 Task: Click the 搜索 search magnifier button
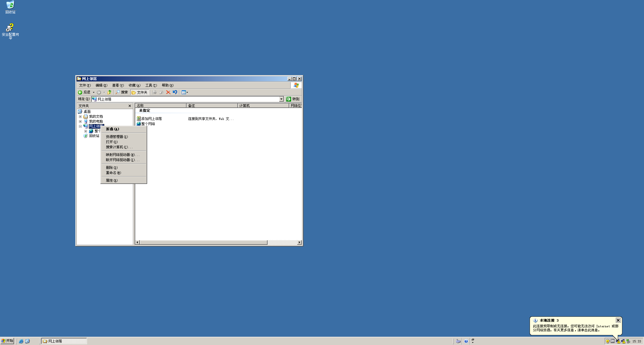point(122,92)
